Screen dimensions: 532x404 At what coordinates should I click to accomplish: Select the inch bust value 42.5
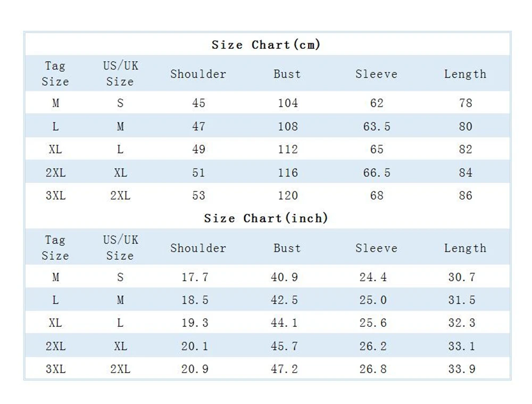284,300
